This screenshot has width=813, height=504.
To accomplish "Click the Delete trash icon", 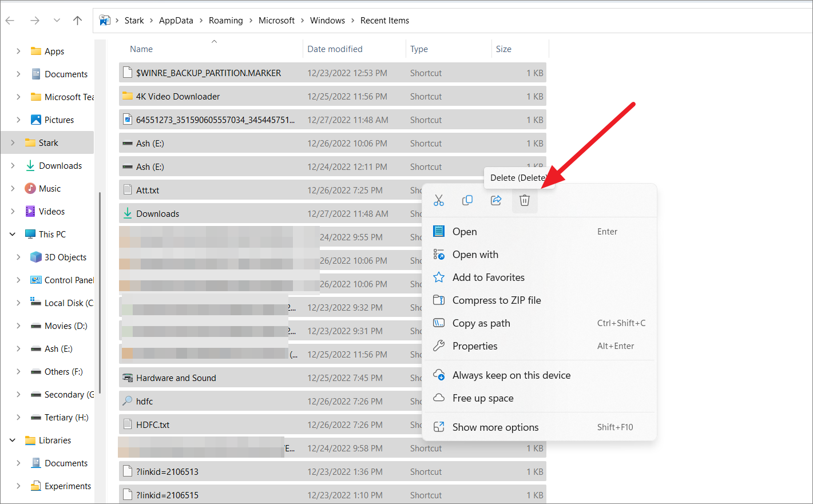I will pos(525,200).
